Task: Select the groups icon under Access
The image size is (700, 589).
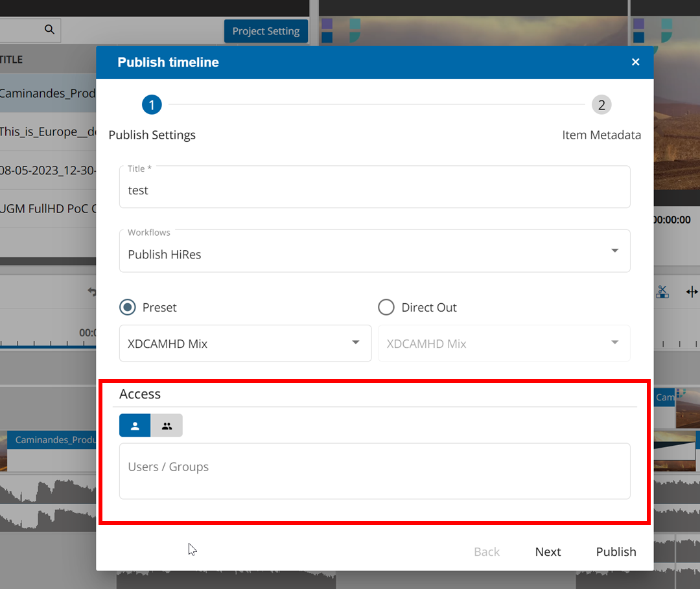Action: pos(167,426)
